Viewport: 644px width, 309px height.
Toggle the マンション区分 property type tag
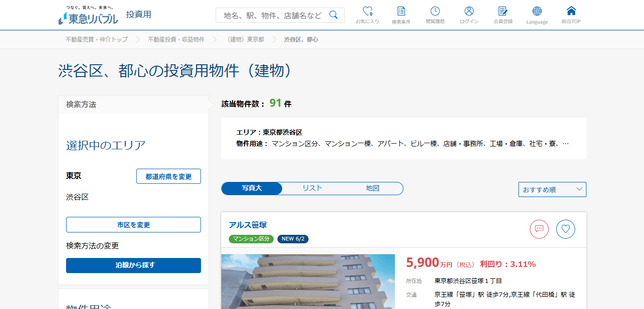coord(251,239)
